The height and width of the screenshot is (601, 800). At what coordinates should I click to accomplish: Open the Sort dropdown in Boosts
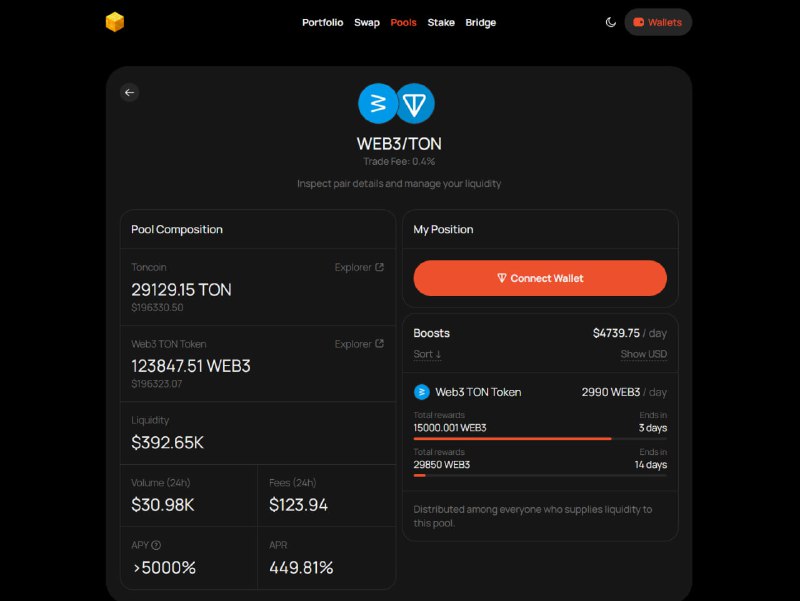[427, 354]
